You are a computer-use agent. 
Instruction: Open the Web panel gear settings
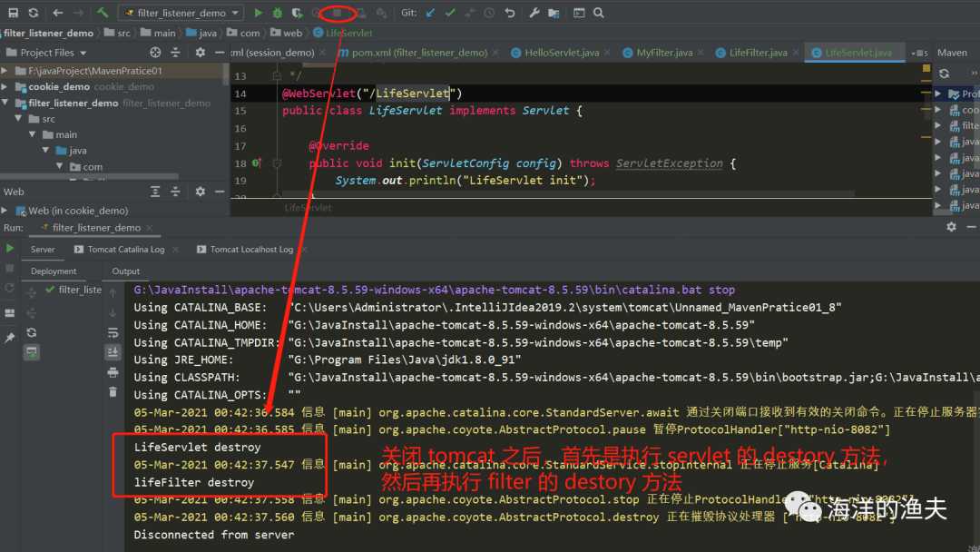(200, 192)
